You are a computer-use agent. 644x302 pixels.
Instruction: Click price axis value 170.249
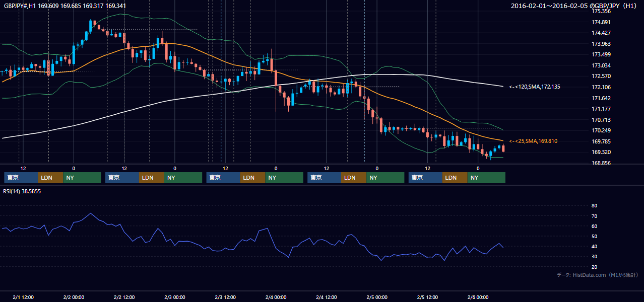[x=601, y=131]
